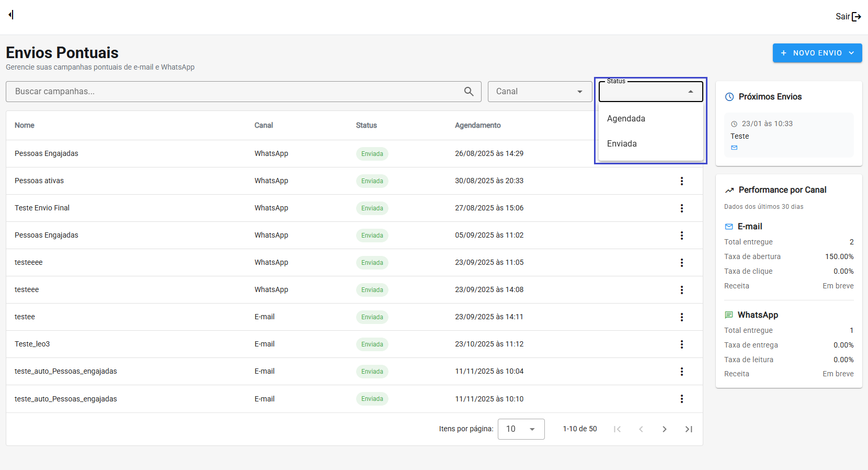Screen dimensions: 868x470
Task: Click the Nome column header
Action: click(25, 126)
